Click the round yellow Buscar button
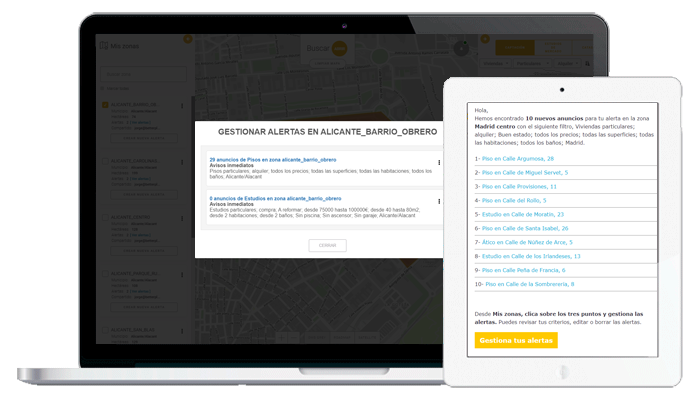 340,49
